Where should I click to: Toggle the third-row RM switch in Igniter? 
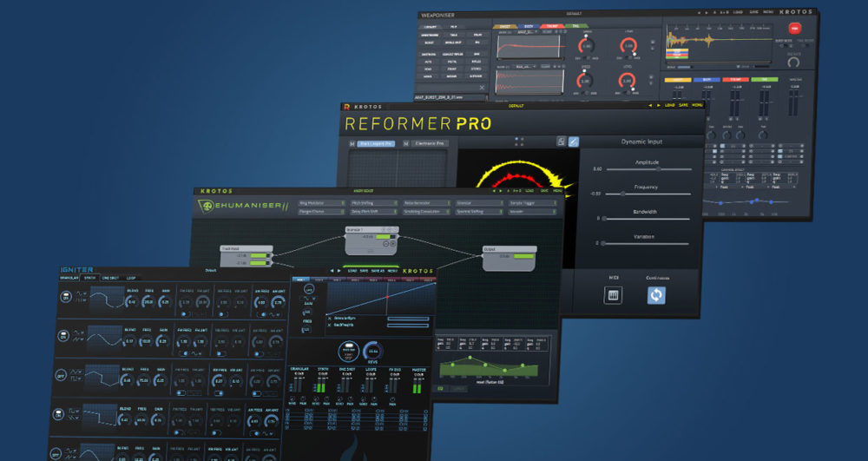tap(219, 393)
